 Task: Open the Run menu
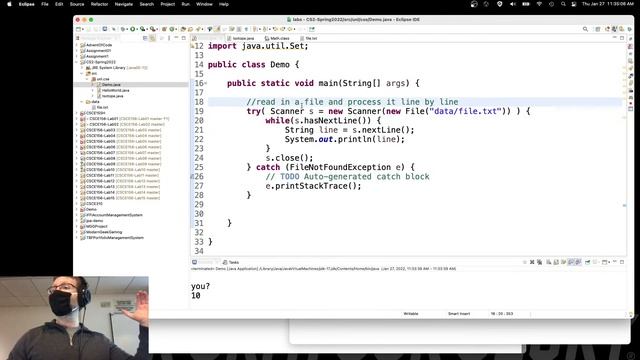pyautogui.click(x=185, y=4)
